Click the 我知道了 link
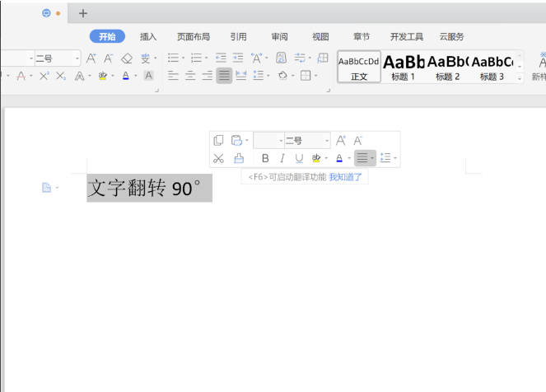 coord(345,177)
